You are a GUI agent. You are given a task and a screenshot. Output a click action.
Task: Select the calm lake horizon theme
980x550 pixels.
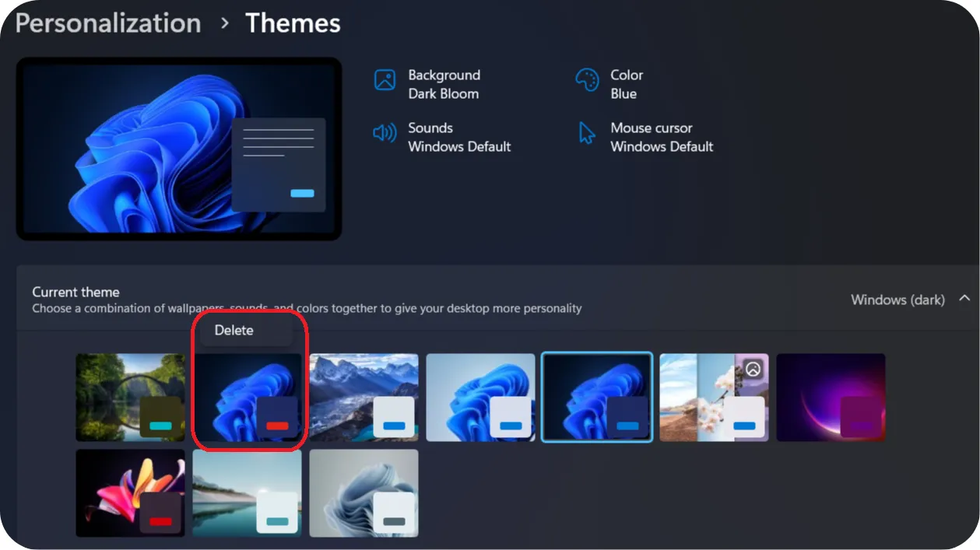pos(248,493)
